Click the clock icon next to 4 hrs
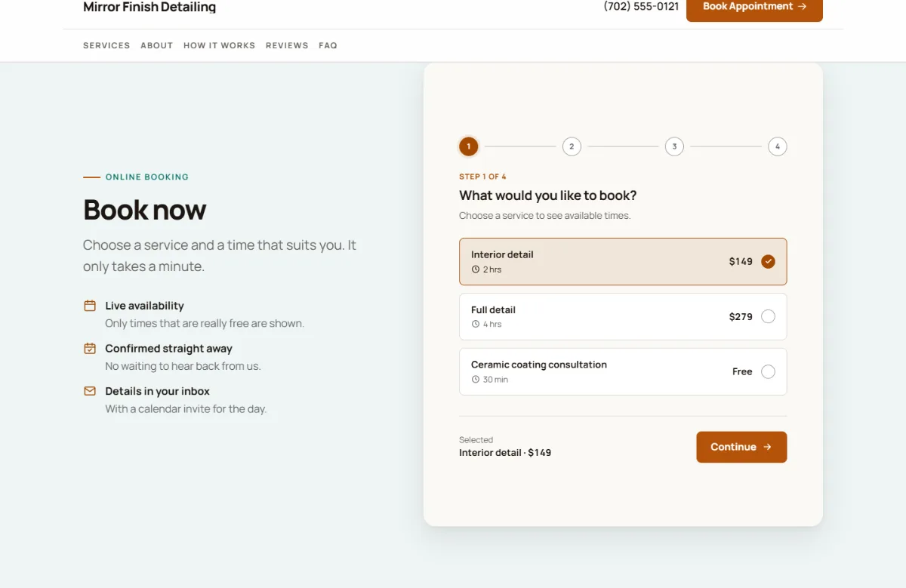 coord(476,325)
